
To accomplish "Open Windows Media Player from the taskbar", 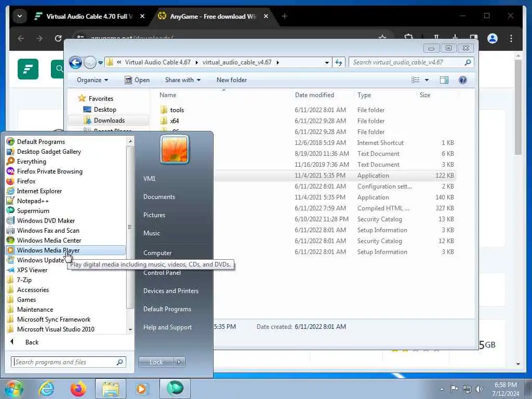I will tap(141, 389).
